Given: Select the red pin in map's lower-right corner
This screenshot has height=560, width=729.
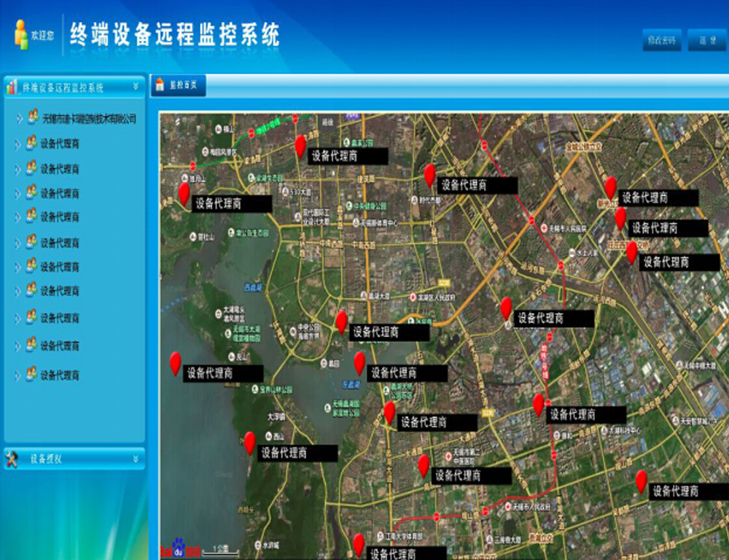Looking at the screenshot, I should click(x=641, y=481).
